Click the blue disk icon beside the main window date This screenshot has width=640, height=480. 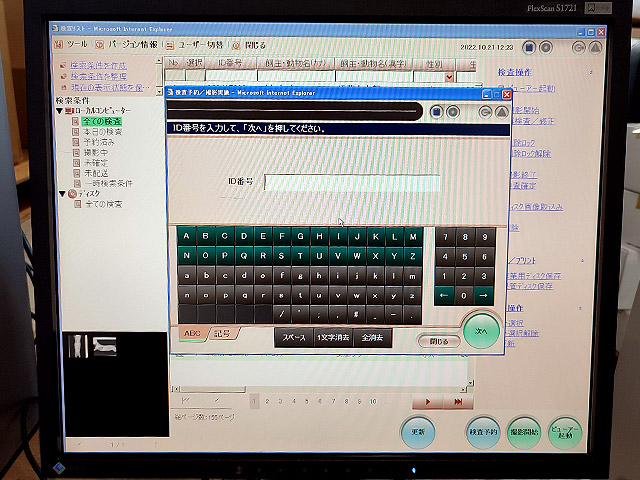tap(529, 48)
